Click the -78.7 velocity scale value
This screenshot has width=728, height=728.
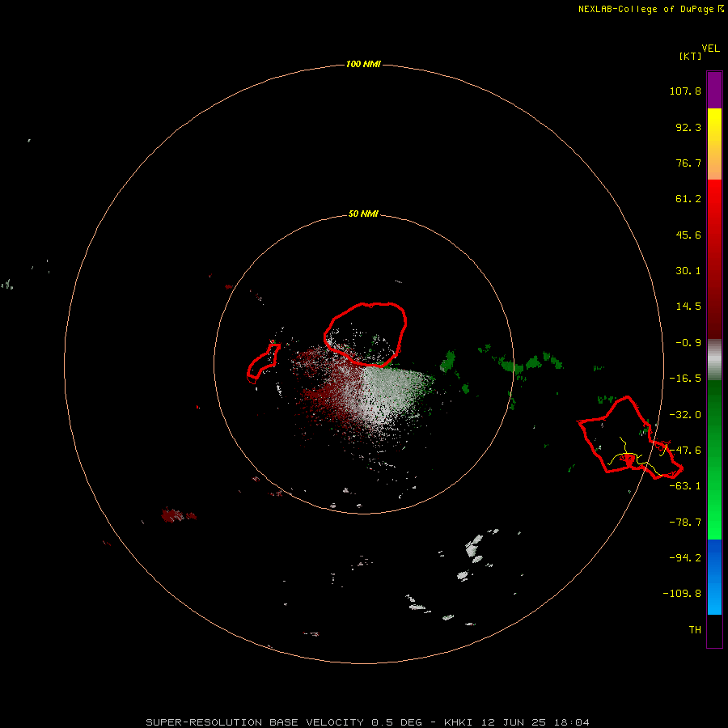click(685, 523)
